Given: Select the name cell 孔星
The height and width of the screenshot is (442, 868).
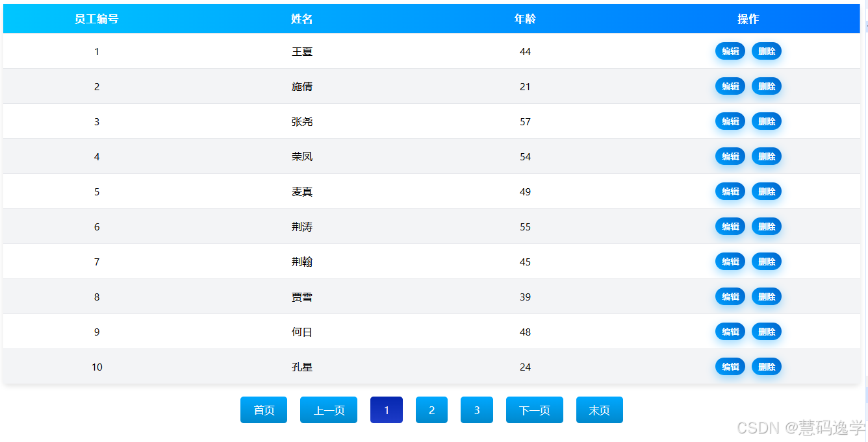Looking at the screenshot, I should coord(302,367).
